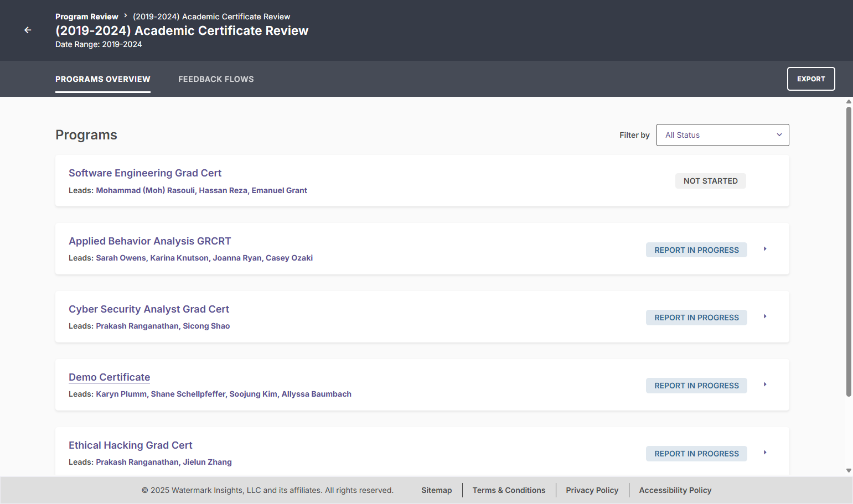Open the All Status filter dropdown

coord(722,135)
